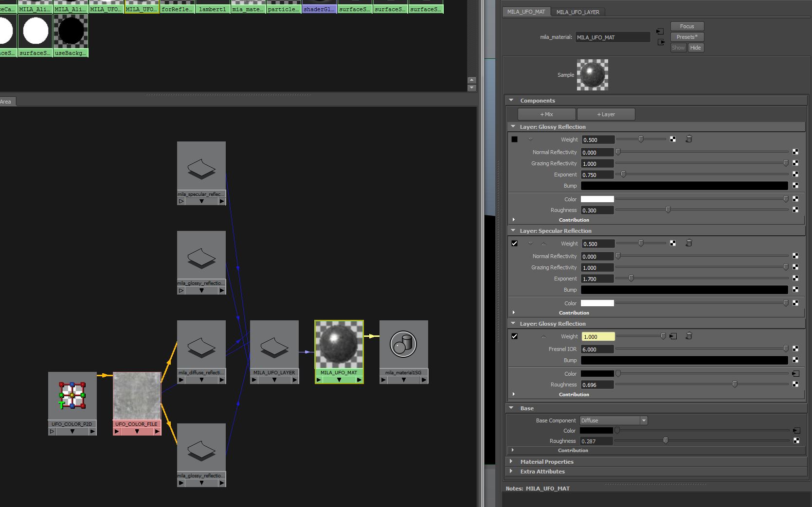This screenshot has width=812, height=507.
Task: Open map button for Fresnel IOR
Action: (795, 349)
